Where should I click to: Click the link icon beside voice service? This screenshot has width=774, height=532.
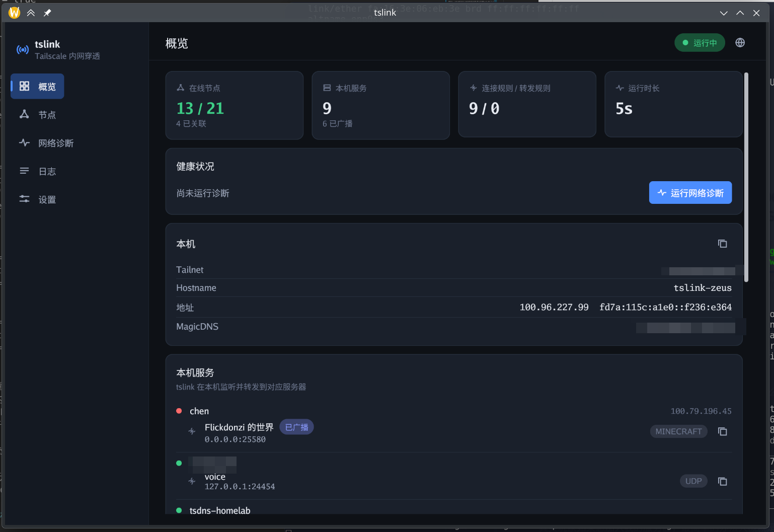click(x=192, y=481)
